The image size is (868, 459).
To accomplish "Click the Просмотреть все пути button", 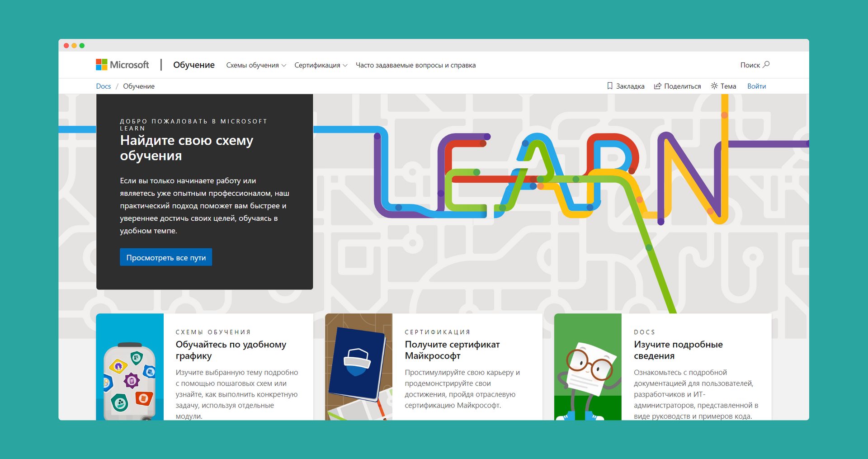I will 166,257.
